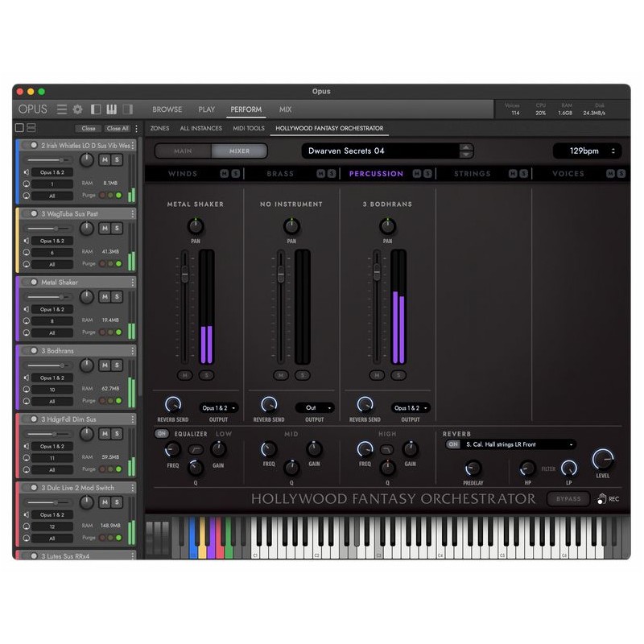This screenshot has width=644, height=644.
Task: Toggle the Equalizer ON switch
Action: (x=162, y=434)
